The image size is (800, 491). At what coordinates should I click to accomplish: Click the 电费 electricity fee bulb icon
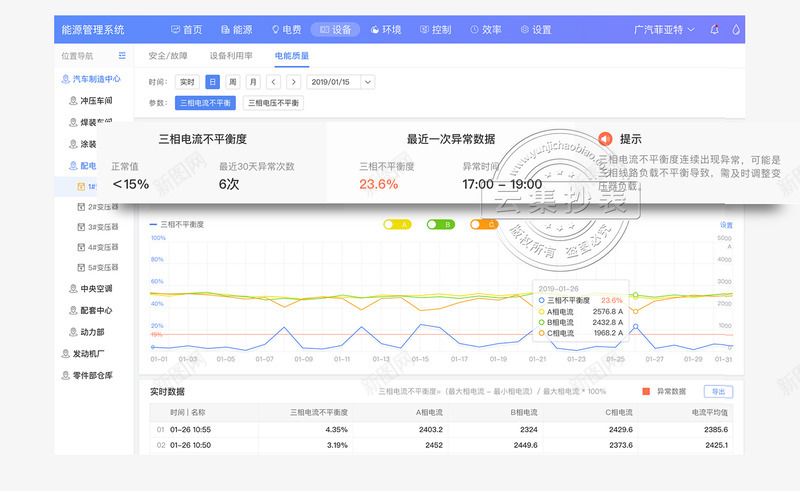coord(276,30)
